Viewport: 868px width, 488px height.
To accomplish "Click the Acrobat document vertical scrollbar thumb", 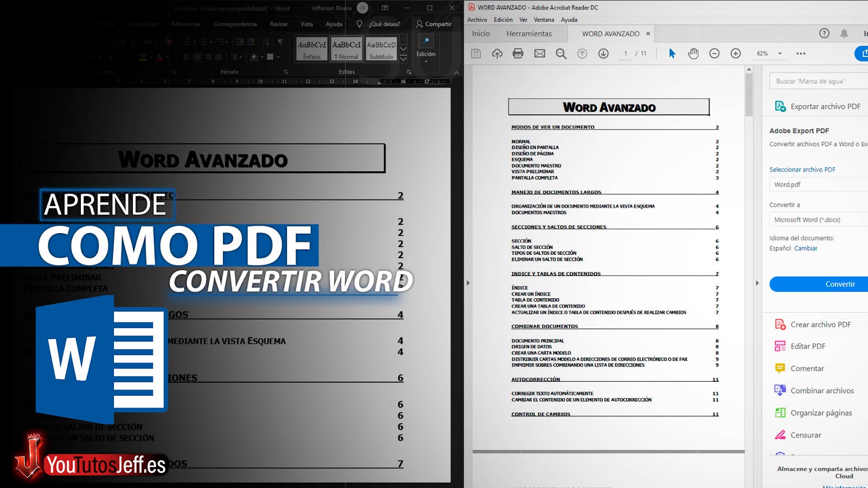I will click(x=749, y=95).
